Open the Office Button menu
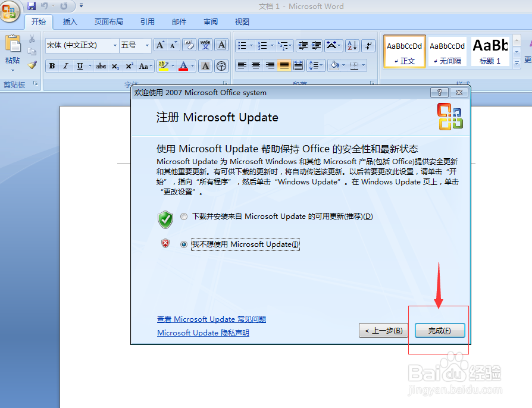The image size is (532, 408). tap(10, 11)
